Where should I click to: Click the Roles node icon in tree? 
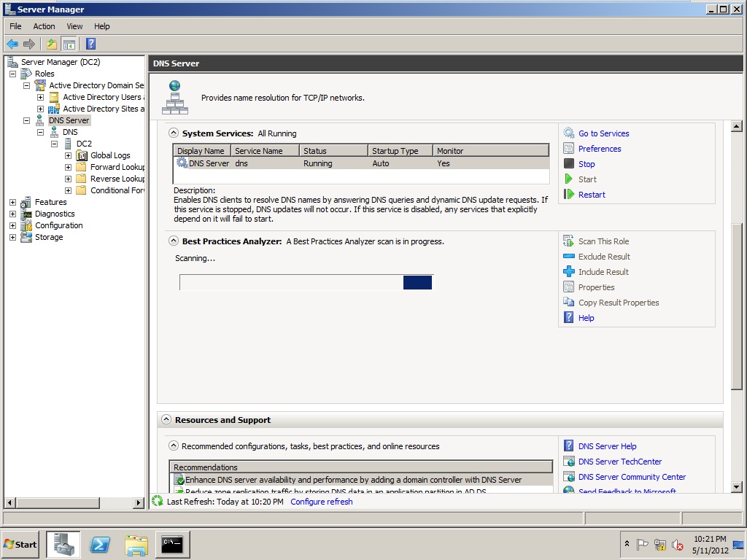26,74
